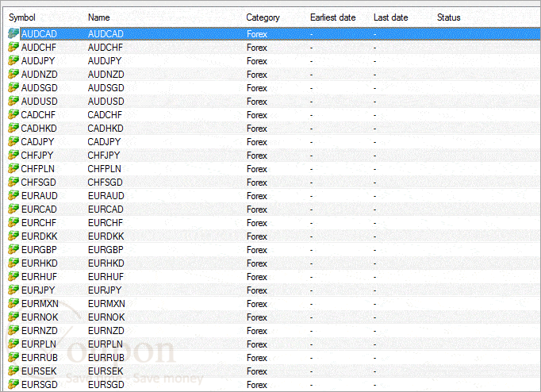Image resolution: width=541 pixels, height=392 pixels.
Task: Click the EURMXN row icon
Action: (13, 303)
